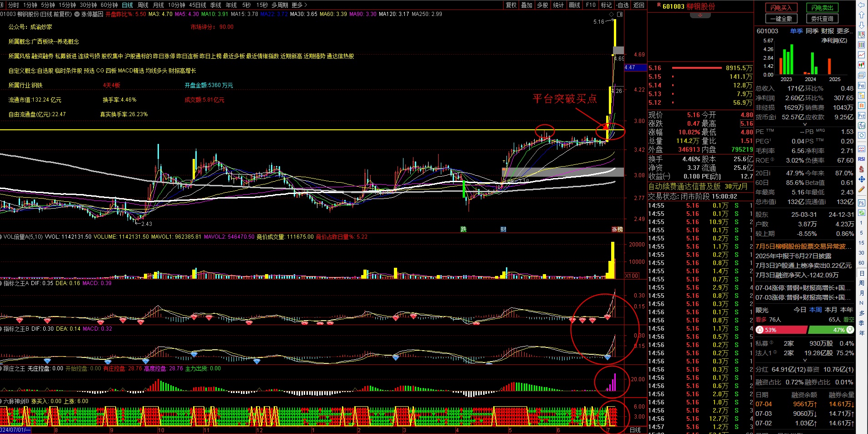Switch to 60-minute period in right sidebar
Viewport: 868px width, 434px height.
[x=861, y=263]
